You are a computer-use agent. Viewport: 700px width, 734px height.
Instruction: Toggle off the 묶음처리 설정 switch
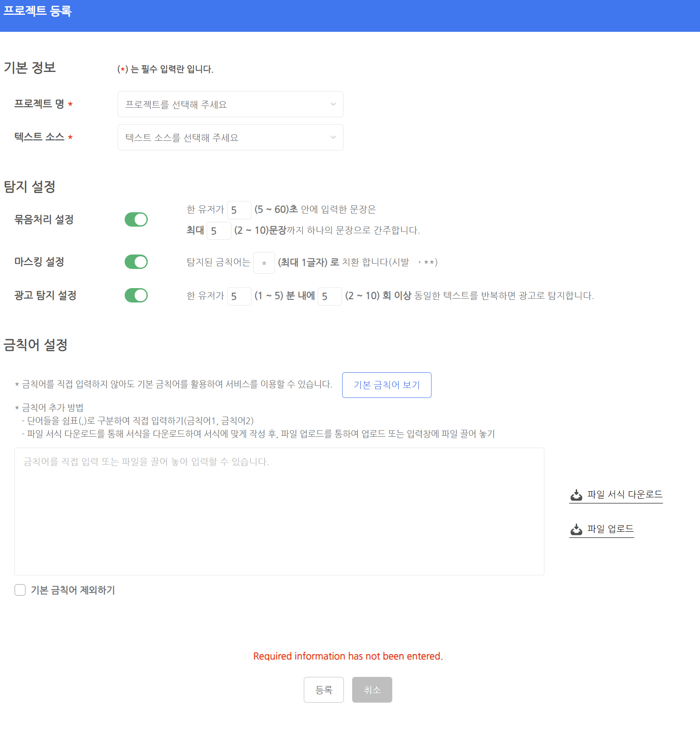point(136,220)
